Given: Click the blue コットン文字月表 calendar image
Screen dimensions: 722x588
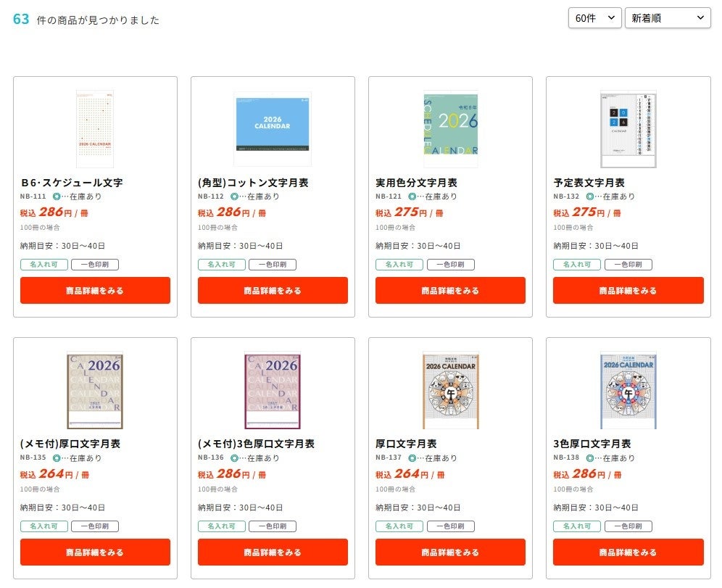Looking at the screenshot, I should tap(273, 128).
